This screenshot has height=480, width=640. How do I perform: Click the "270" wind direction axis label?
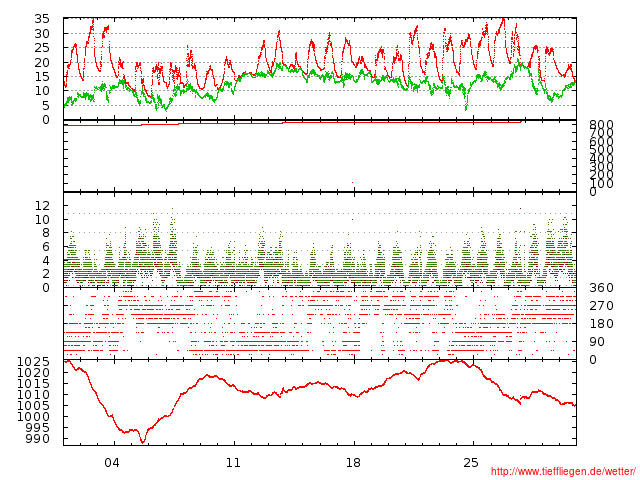pyautogui.click(x=601, y=306)
